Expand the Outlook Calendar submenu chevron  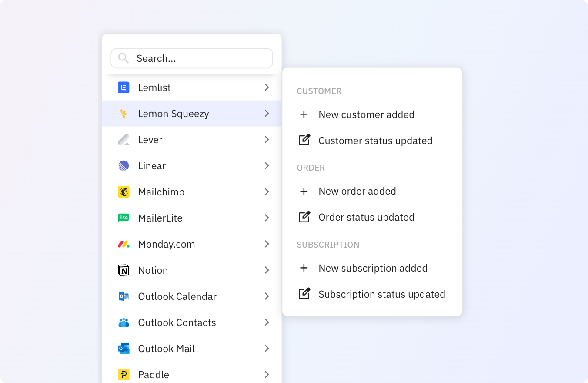[267, 296]
